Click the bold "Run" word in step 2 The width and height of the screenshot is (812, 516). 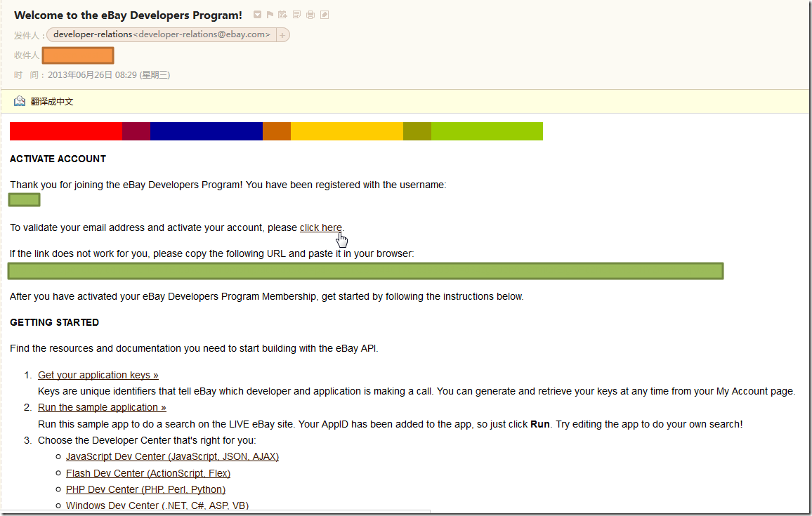pos(539,425)
